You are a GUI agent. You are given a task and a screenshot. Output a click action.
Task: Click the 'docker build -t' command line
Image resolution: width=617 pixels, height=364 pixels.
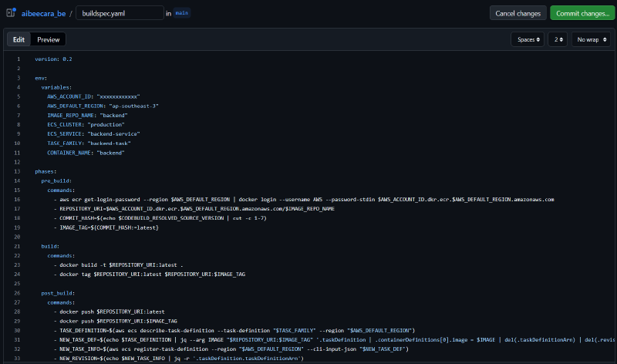119,265
